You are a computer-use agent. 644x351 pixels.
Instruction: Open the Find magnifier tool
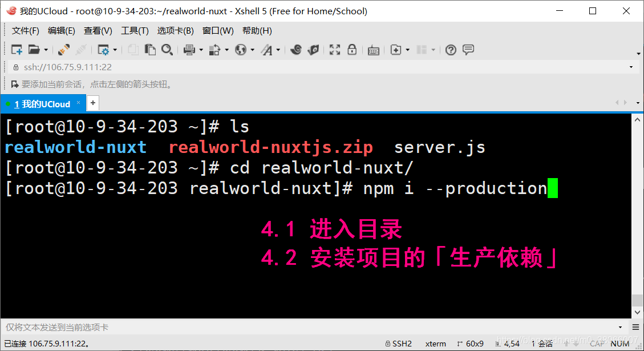(x=167, y=50)
